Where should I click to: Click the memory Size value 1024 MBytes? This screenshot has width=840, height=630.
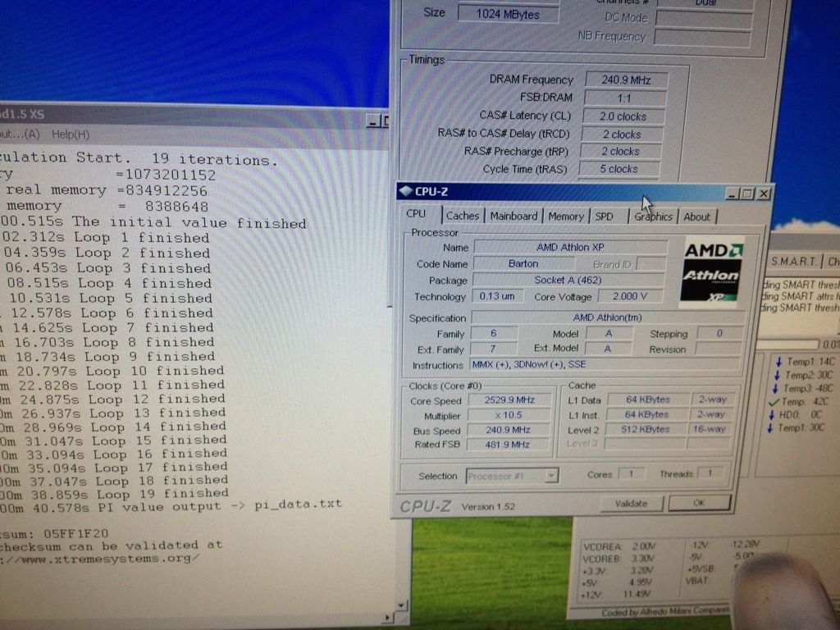pos(508,15)
